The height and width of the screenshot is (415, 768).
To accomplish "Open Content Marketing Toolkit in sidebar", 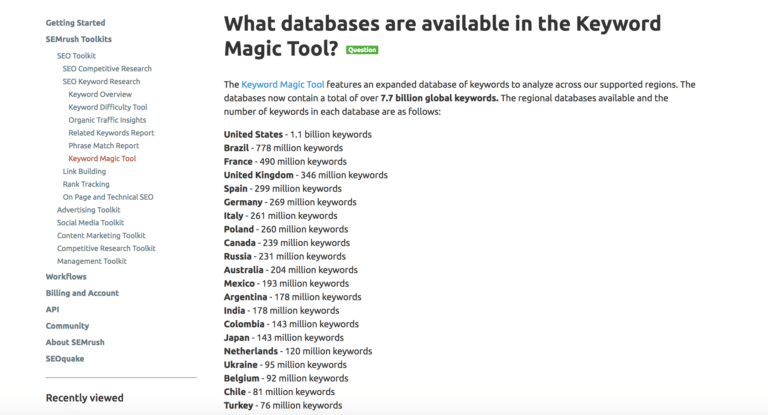I will [101, 235].
